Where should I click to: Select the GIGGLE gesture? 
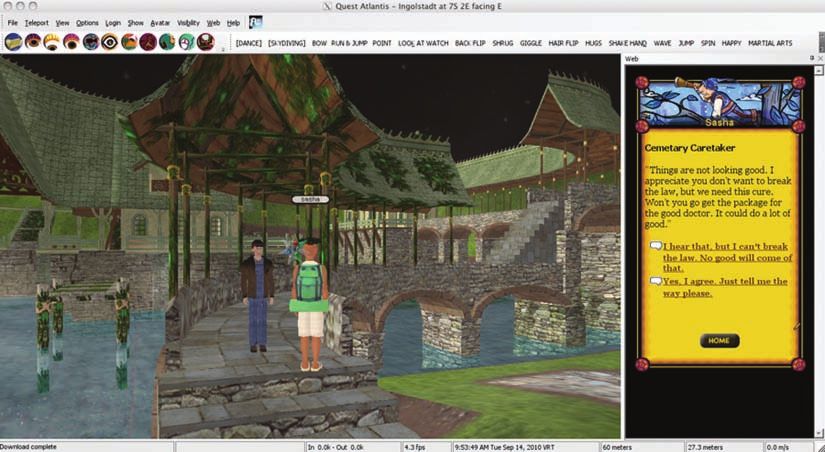point(530,43)
